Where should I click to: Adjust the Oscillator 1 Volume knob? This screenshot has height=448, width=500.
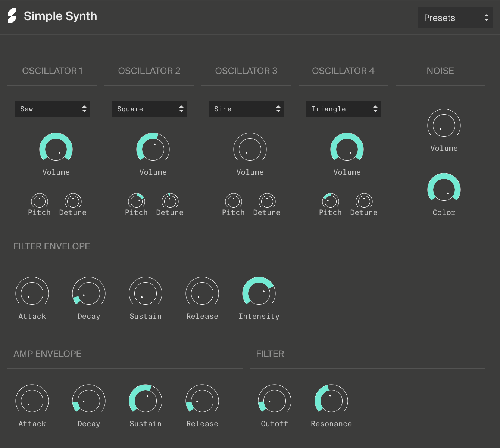pyautogui.click(x=56, y=149)
